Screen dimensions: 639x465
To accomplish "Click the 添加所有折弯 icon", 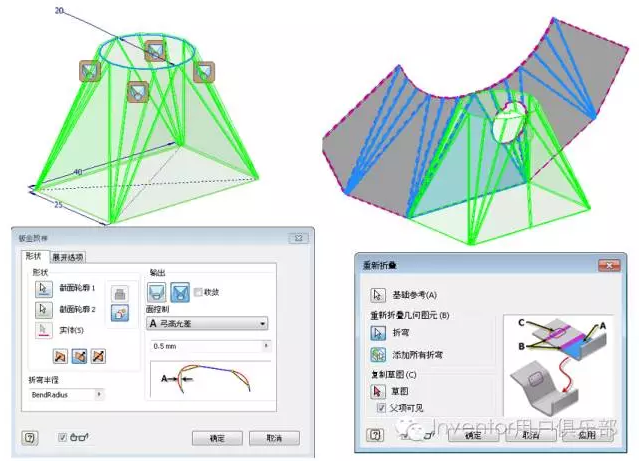I will [377, 353].
